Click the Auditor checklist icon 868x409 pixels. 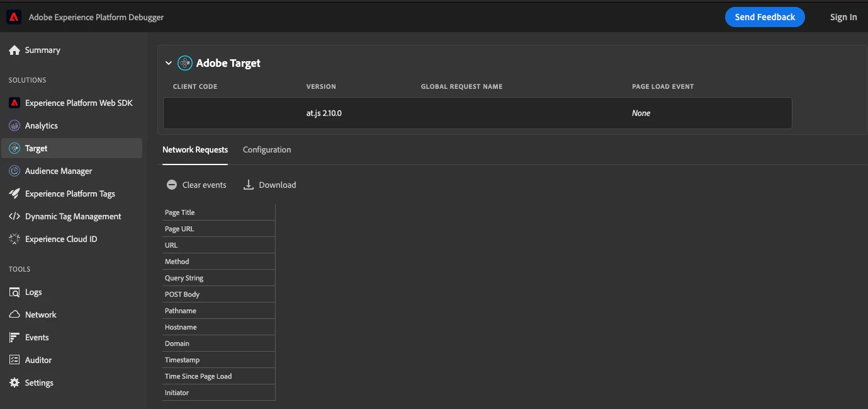click(x=14, y=360)
